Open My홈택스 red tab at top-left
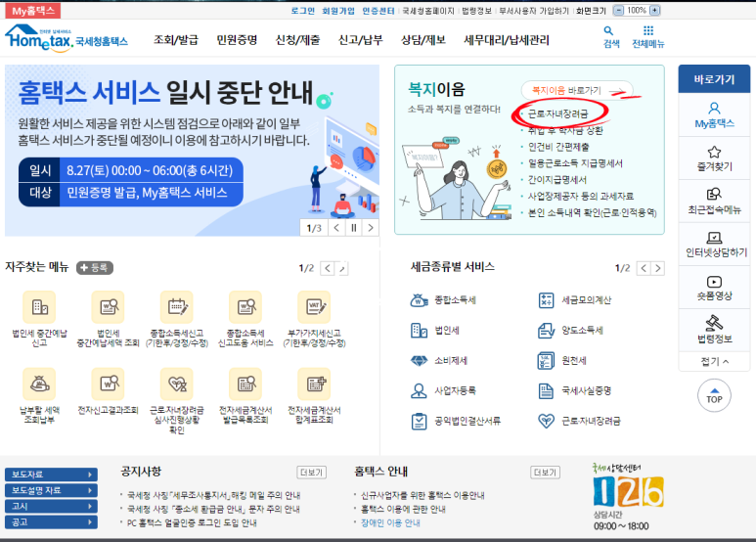 (33, 11)
